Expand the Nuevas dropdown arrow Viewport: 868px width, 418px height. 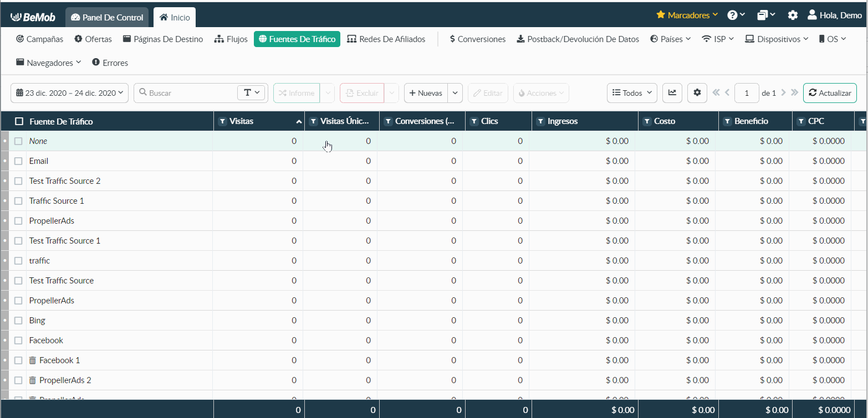[455, 93]
